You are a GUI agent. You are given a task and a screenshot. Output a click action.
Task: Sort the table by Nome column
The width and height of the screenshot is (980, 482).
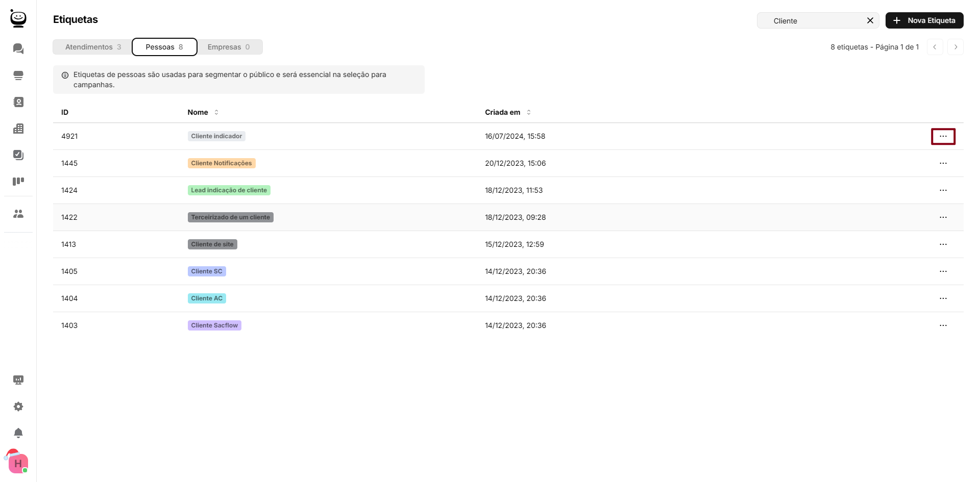click(216, 112)
